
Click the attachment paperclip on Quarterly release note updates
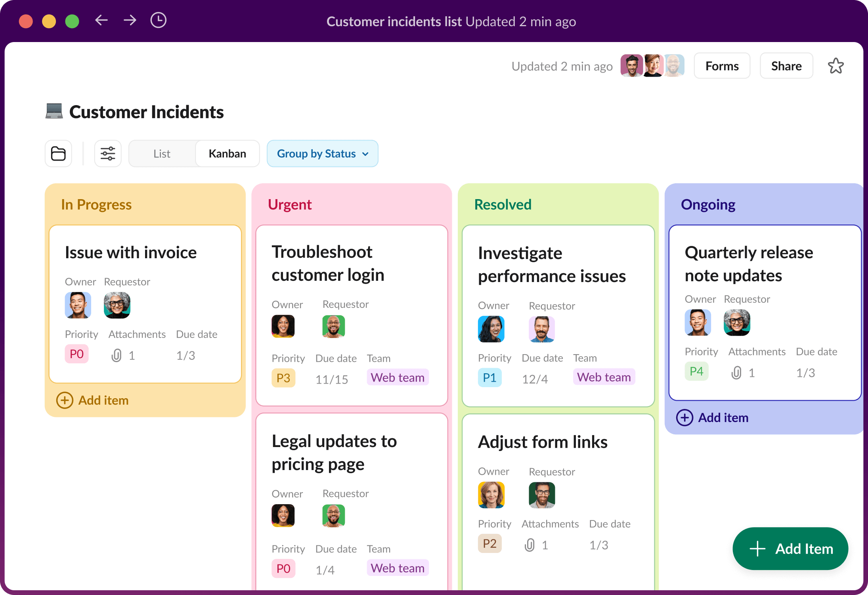tap(736, 372)
